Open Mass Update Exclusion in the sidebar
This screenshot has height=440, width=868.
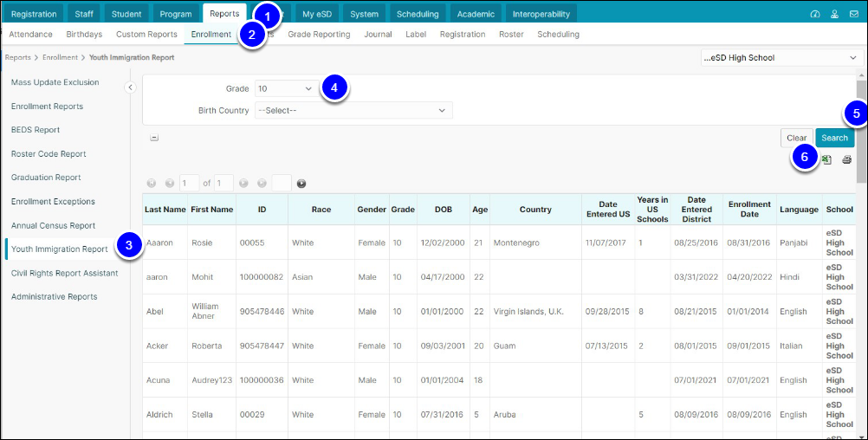pyautogui.click(x=55, y=82)
